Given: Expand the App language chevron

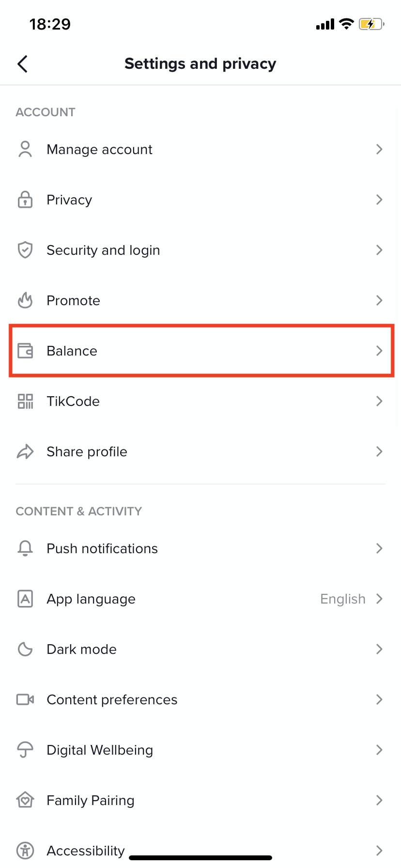Looking at the screenshot, I should tap(379, 599).
